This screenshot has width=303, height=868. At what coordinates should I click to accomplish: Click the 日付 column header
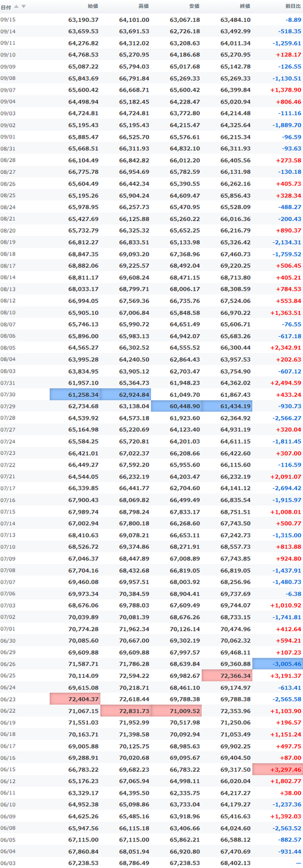click(x=5, y=6)
